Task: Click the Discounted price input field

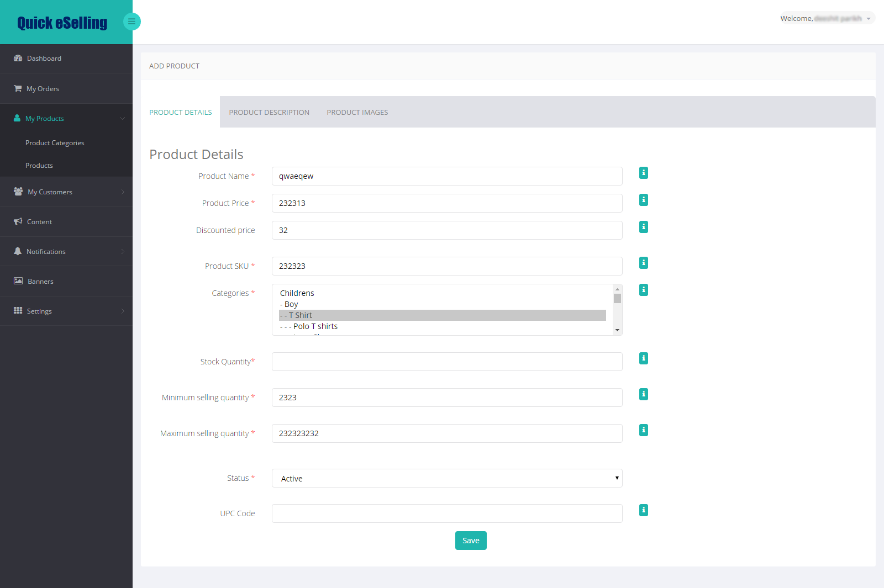Action: [447, 230]
